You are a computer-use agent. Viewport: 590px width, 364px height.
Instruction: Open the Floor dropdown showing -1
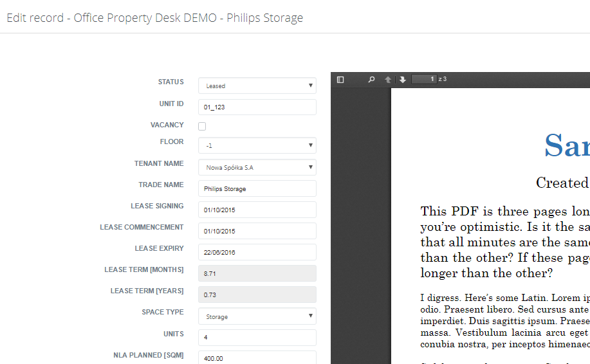(257, 145)
